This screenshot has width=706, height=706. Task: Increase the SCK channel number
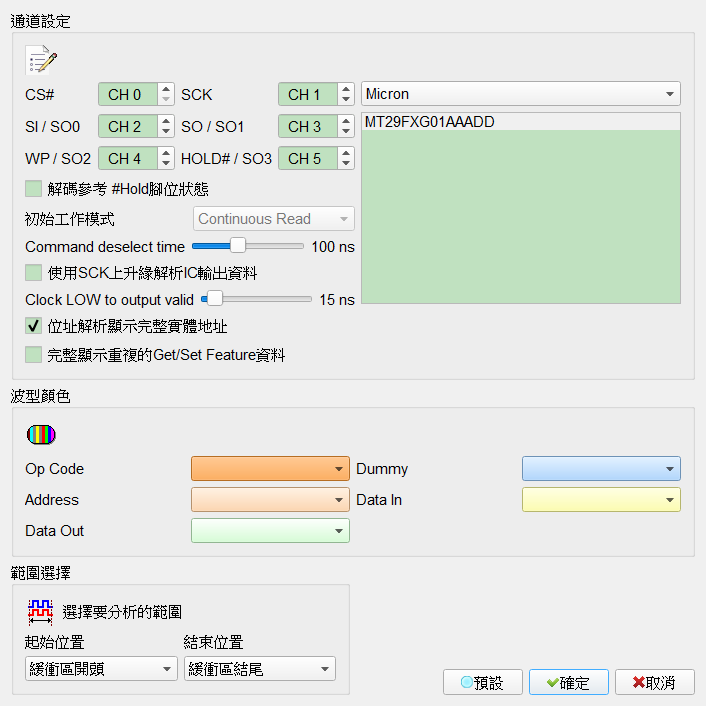click(x=346, y=89)
